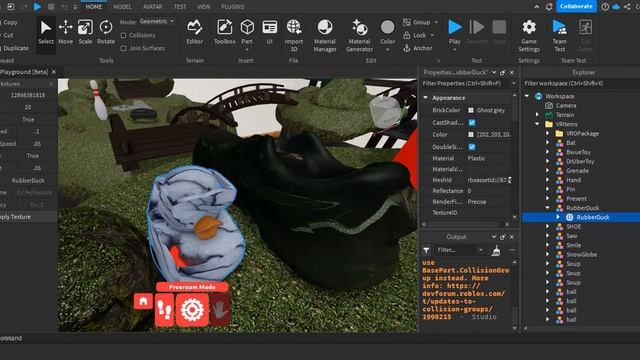Switch to the AVATAR tab
The width and height of the screenshot is (640, 360).
pos(152,7)
